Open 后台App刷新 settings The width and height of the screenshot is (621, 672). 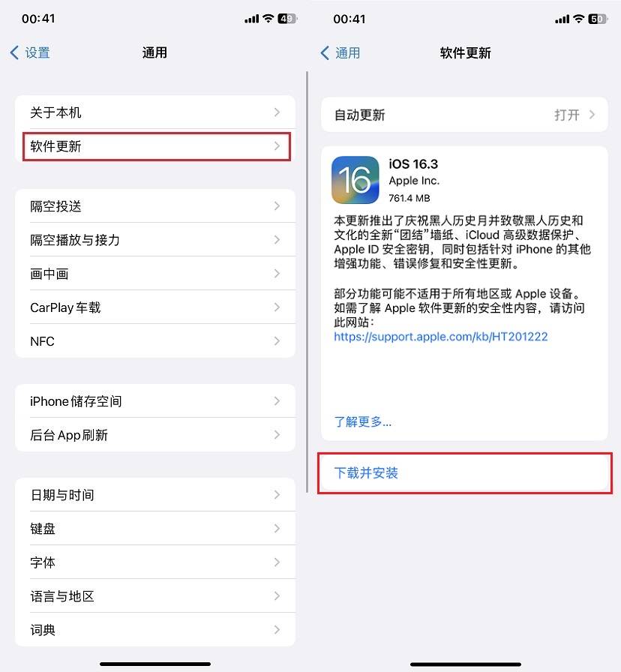tap(155, 435)
